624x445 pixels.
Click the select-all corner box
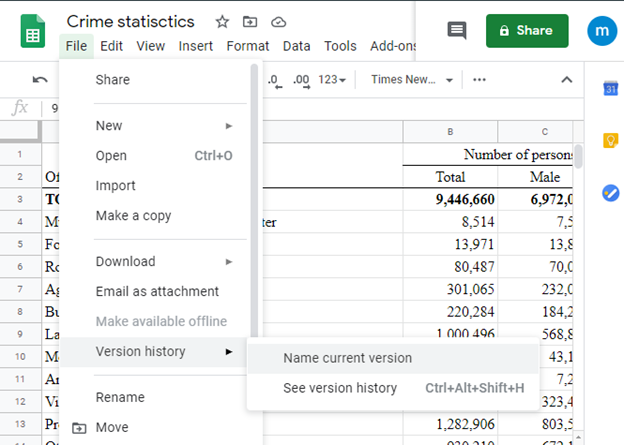[x=20, y=132]
